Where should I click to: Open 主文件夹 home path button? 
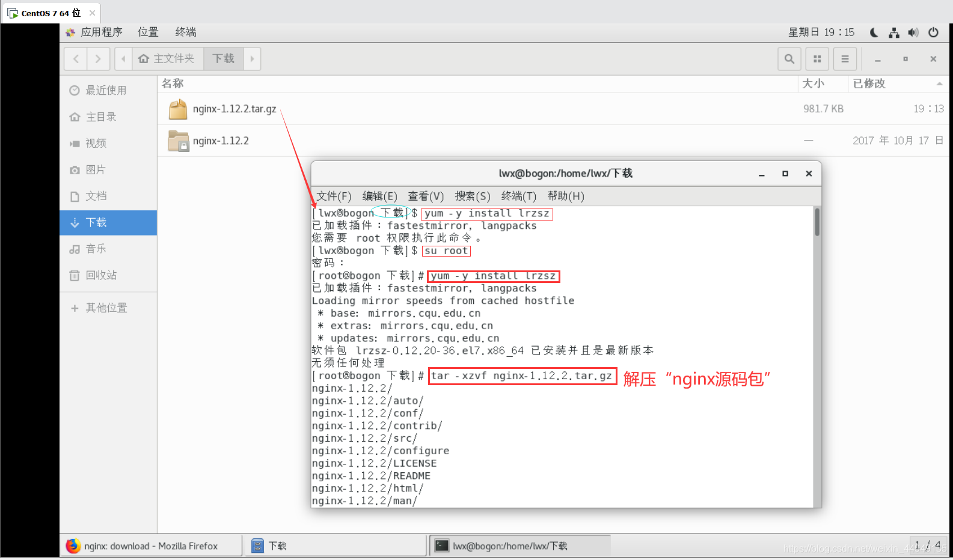tap(168, 59)
